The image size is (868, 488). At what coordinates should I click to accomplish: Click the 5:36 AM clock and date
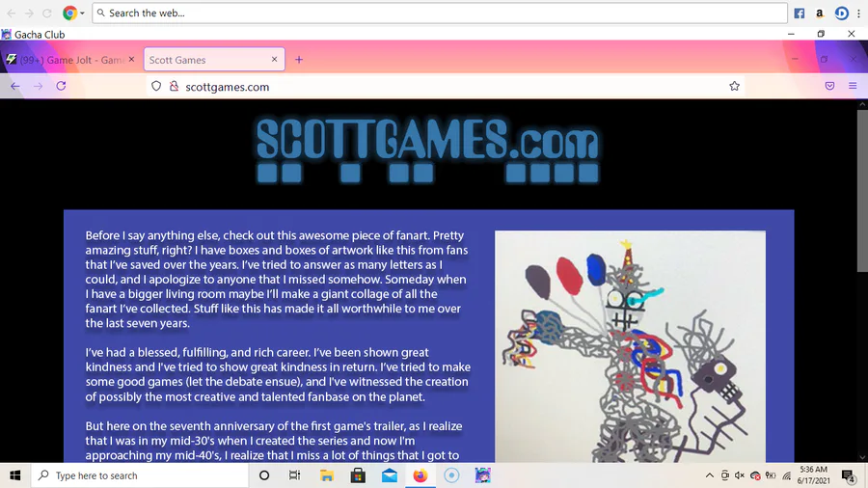click(x=813, y=475)
